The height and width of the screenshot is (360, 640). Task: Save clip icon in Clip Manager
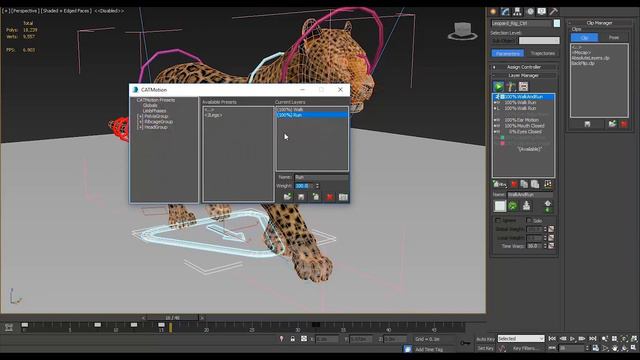point(587,124)
